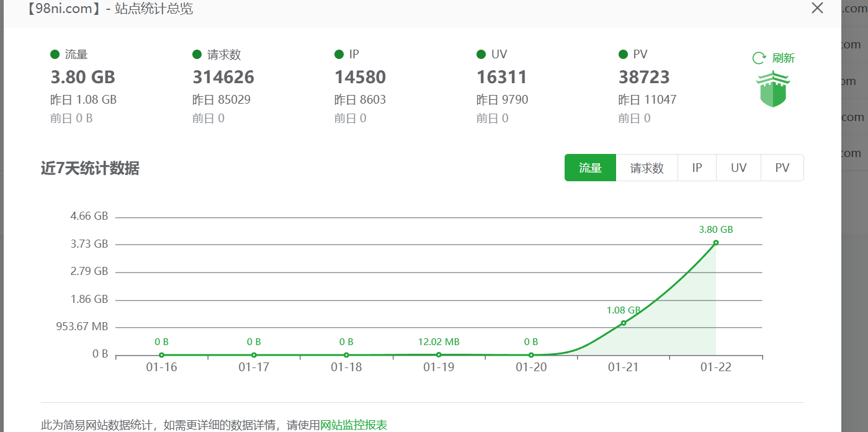Click the 3.80 GB point on the chart
The image size is (868, 432).
click(x=716, y=243)
